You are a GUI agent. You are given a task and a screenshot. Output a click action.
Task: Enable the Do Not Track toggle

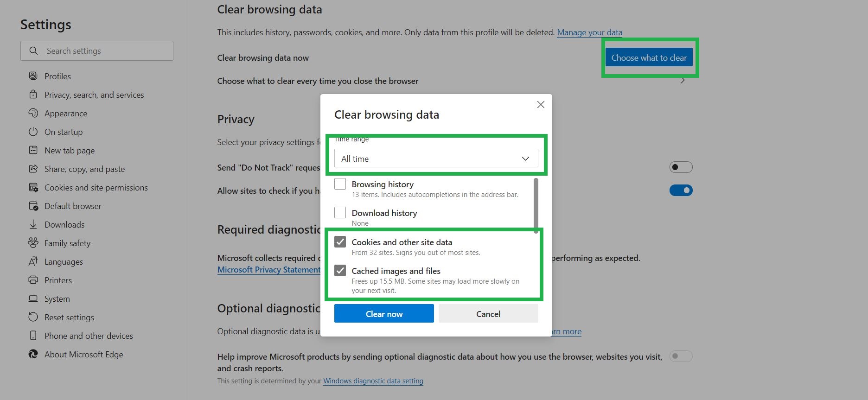tap(681, 167)
